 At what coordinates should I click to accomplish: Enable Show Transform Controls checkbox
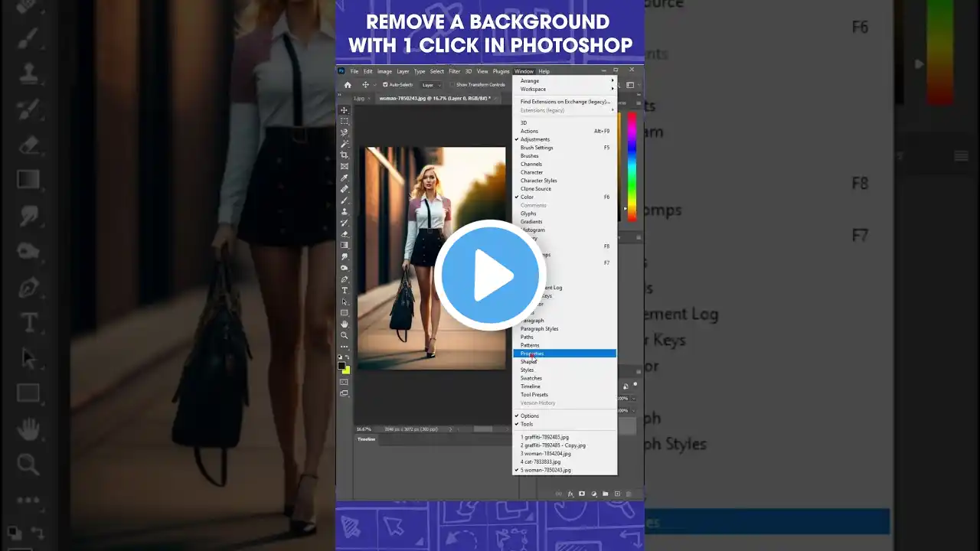pos(453,85)
